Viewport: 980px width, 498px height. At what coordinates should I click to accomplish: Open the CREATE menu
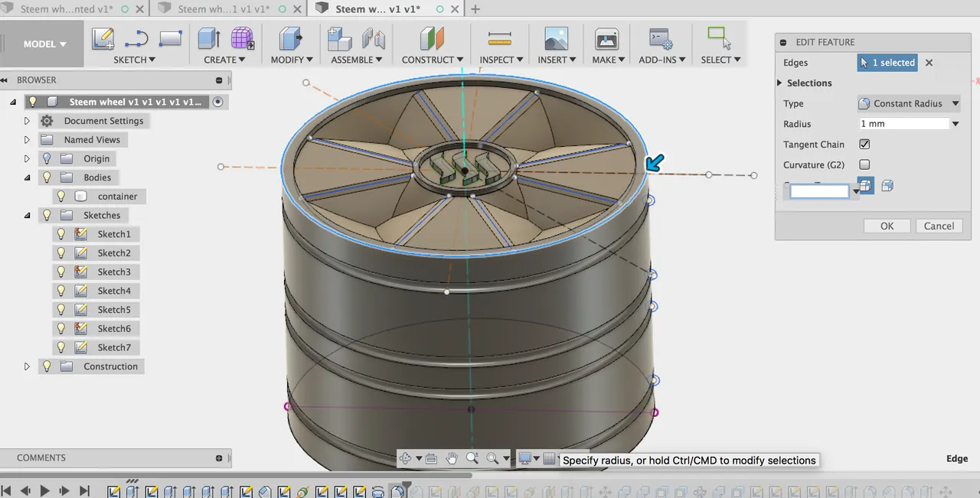click(x=224, y=60)
